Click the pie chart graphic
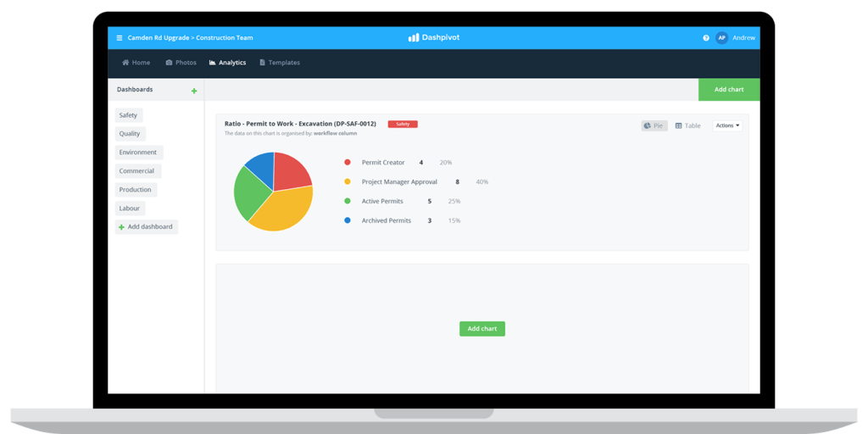The height and width of the screenshot is (434, 868). (273, 192)
